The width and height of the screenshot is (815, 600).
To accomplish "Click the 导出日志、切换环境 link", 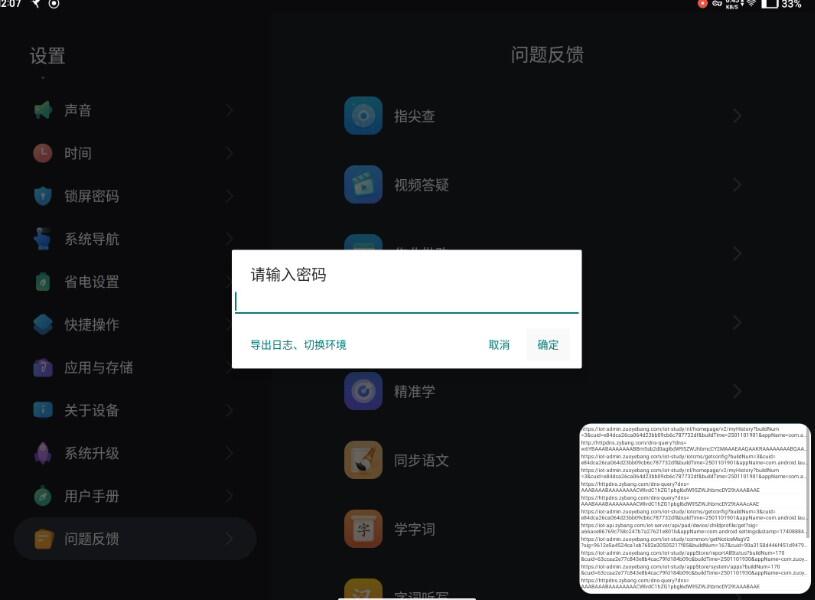I will 298,345.
